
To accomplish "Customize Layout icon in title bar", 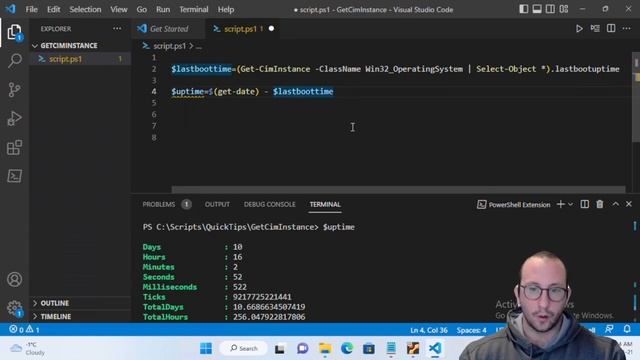I will click(564, 9).
